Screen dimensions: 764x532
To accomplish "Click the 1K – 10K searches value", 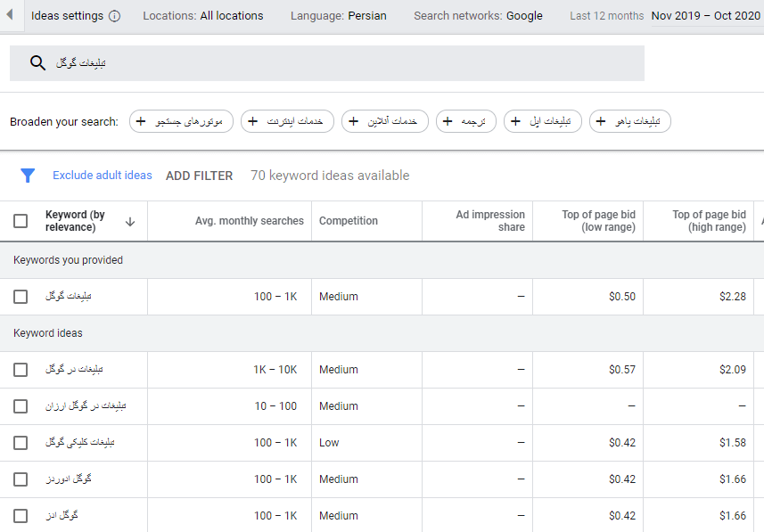I will [x=275, y=370].
